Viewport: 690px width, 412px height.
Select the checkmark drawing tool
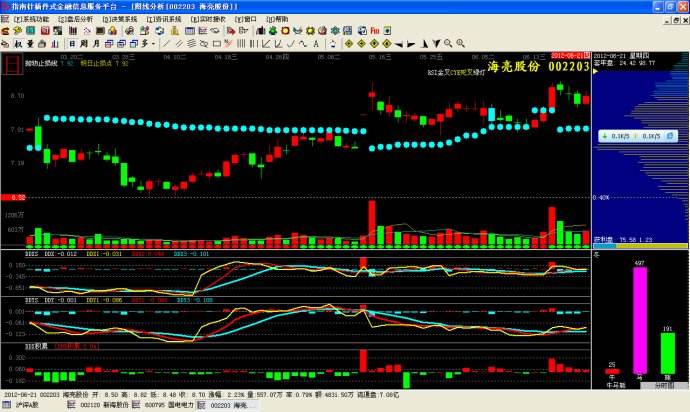290,44
